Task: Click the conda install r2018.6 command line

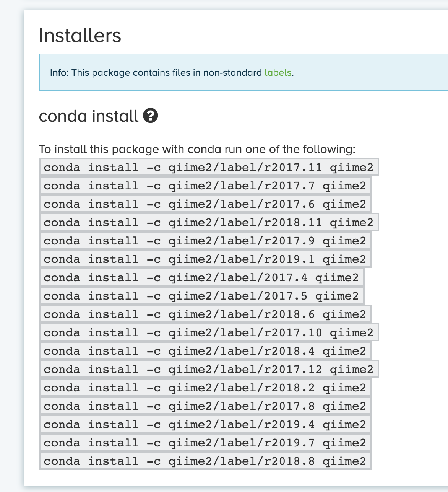Action: (205, 314)
